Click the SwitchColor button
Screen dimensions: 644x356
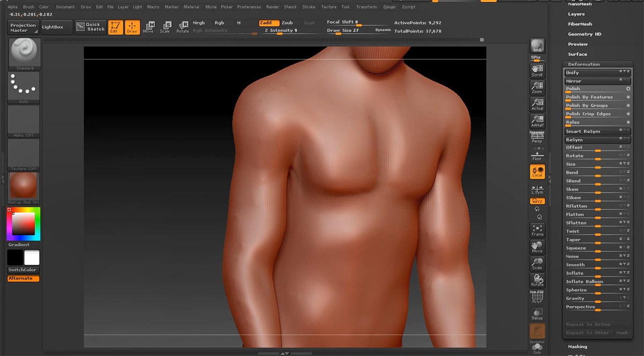pyautogui.click(x=23, y=270)
